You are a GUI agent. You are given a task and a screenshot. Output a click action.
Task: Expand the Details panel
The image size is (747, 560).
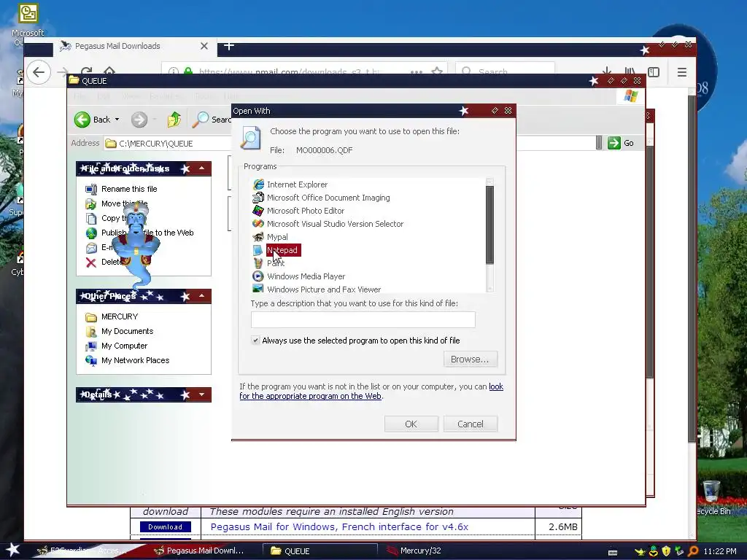pyautogui.click(x=201, y=394)
